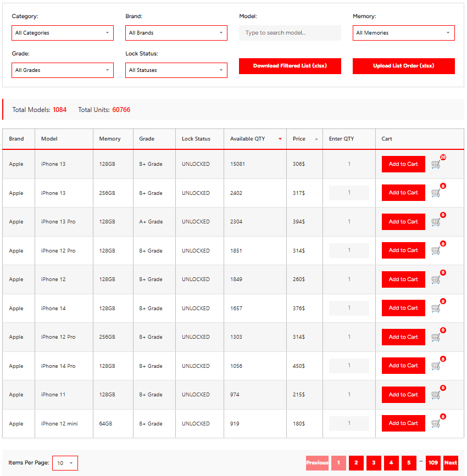Click cart icon in iPhone 13 128GB row
This screenshot has height=476, width=467.
pyautogui.click(x=436, y=164)
